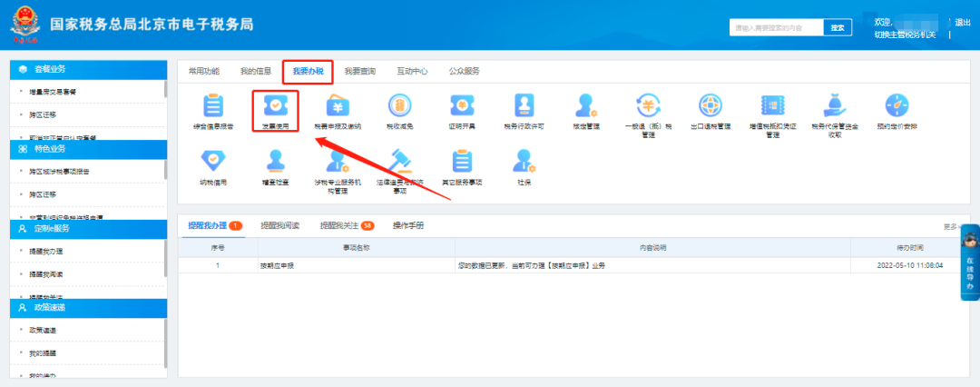
Task: Open 法律追责与救济事项 gavel icon
Action: [399, 162]
